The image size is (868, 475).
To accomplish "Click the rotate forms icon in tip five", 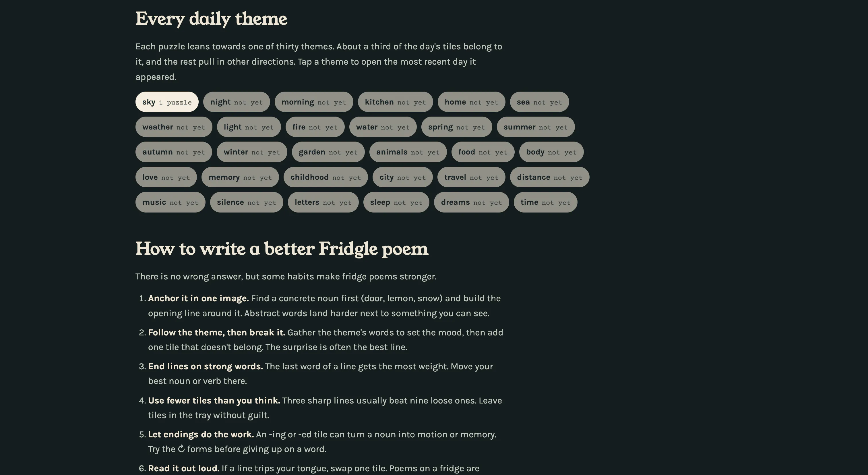I will pos(181,449).
